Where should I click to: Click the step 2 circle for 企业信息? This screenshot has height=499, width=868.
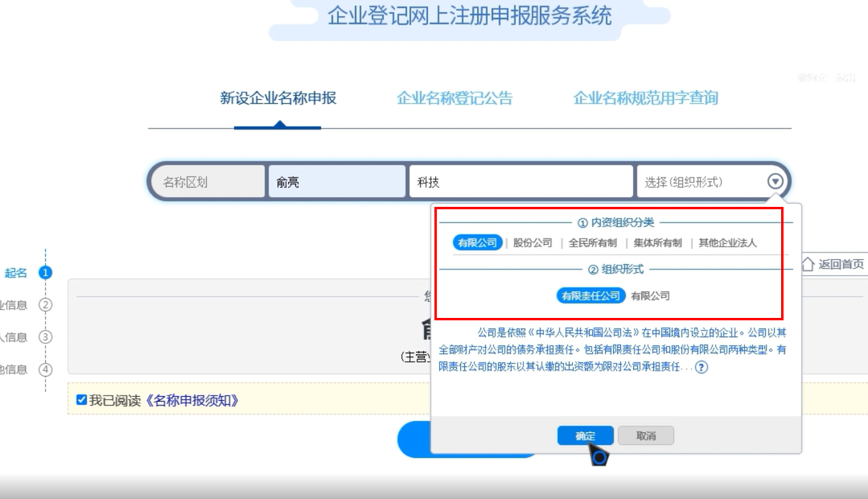point(45,305)
